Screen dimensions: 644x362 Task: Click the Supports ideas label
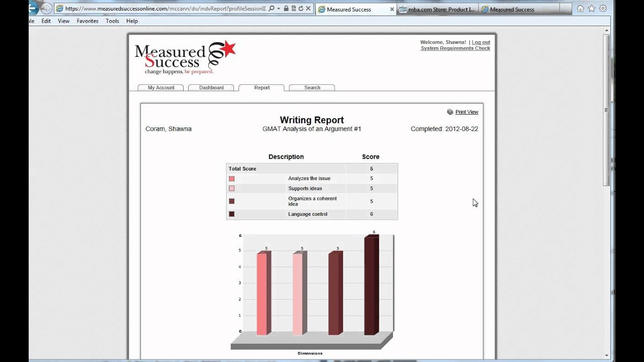(x=305, y=189)
